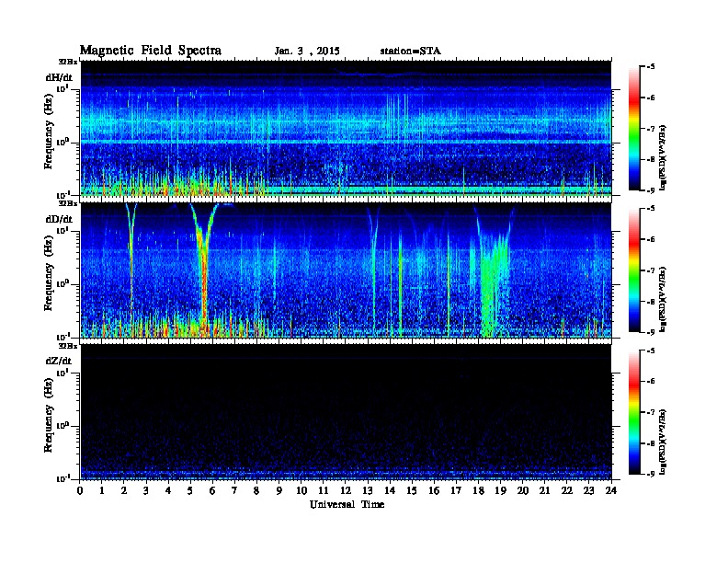Select the "Jan. 3, 2015" date label
728x563 pixels.
pyautogui.click(x=307, y=52)
